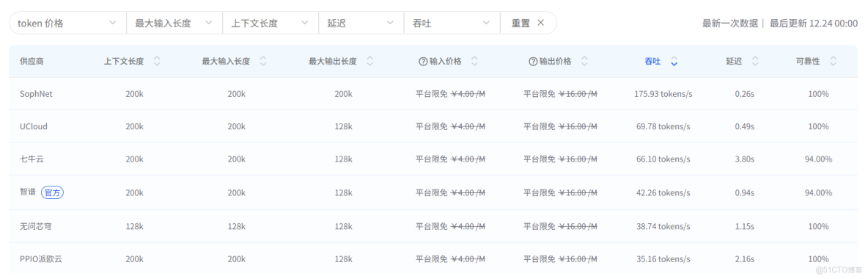Click the 供应商 column header

tap(32, 62)
